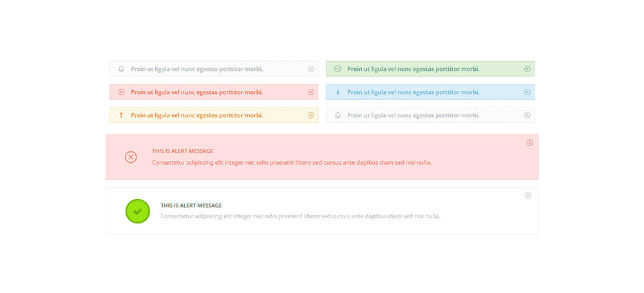Dismiss the top-left gray bell alert
This screenshot has width=644, height=293.
[x=311, y=69]
